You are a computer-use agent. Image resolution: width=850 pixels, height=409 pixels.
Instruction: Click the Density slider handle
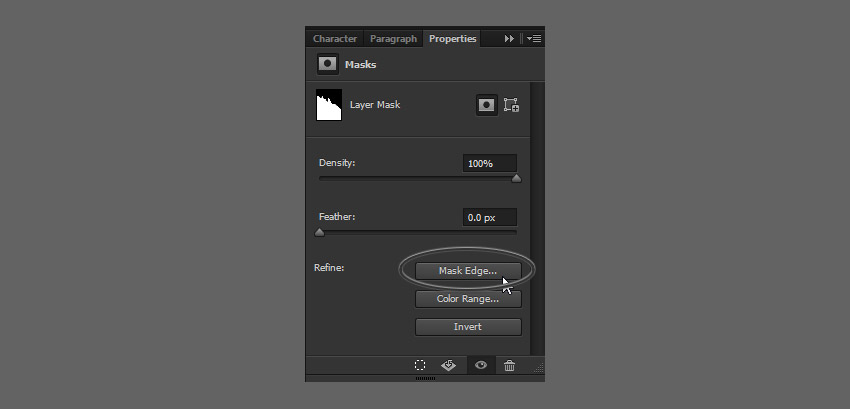(x=517, y=178)
